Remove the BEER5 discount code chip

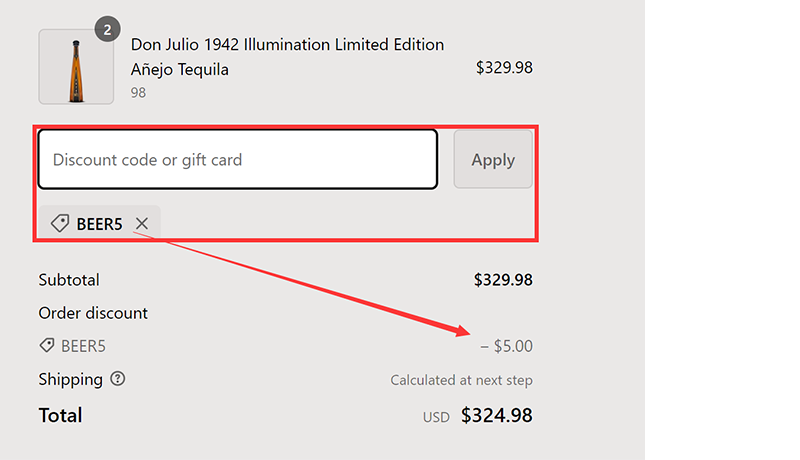pos(142,224)
